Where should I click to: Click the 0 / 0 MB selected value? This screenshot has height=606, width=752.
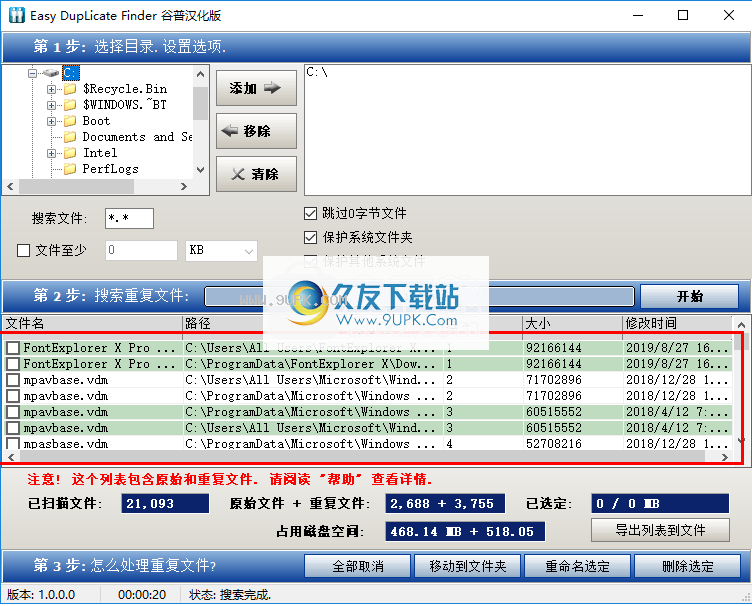pyautogui.click(x=660, y=503)
